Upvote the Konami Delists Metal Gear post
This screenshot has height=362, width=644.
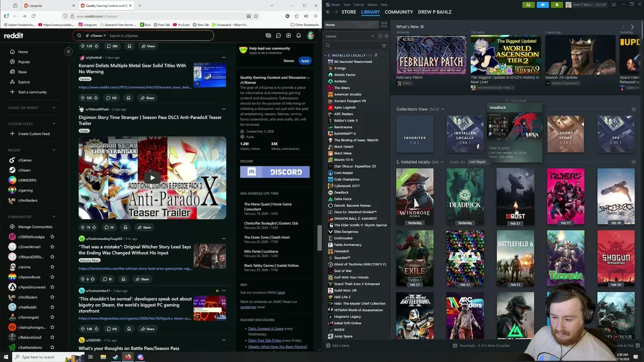83,98
